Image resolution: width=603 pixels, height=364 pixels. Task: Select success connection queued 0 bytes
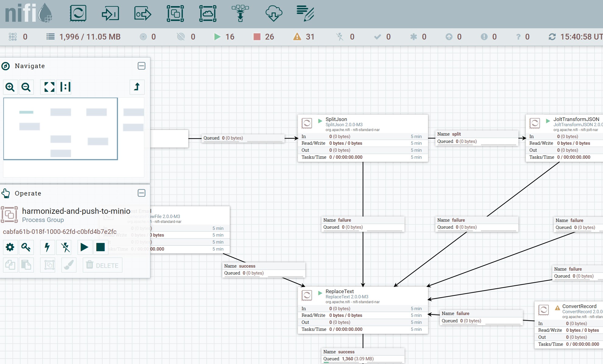264,270
